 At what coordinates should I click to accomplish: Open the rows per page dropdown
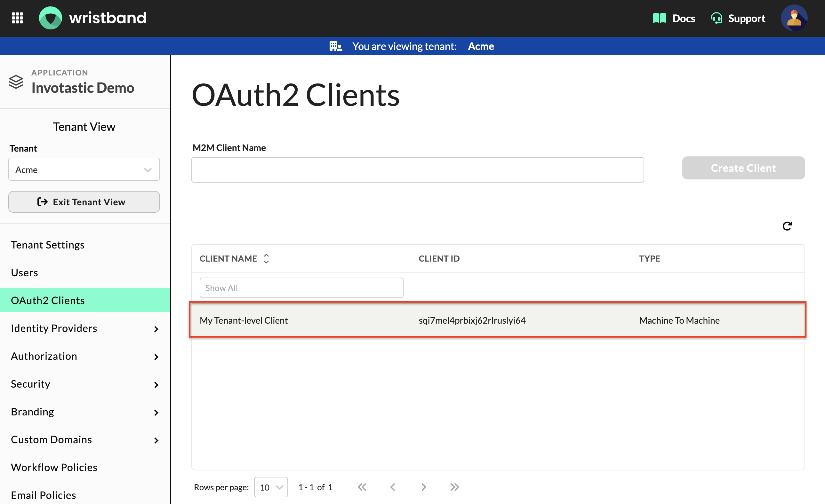[271, 487]
